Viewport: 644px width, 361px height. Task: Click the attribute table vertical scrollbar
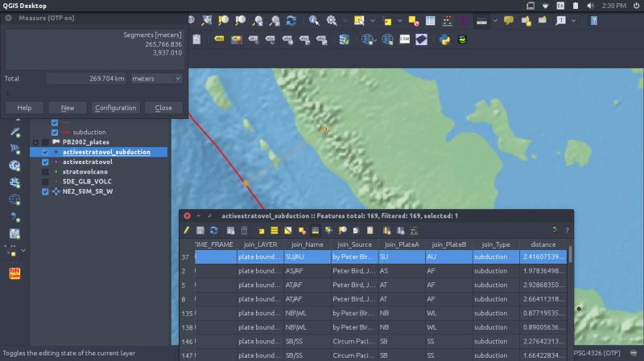(x=570, y=255)
